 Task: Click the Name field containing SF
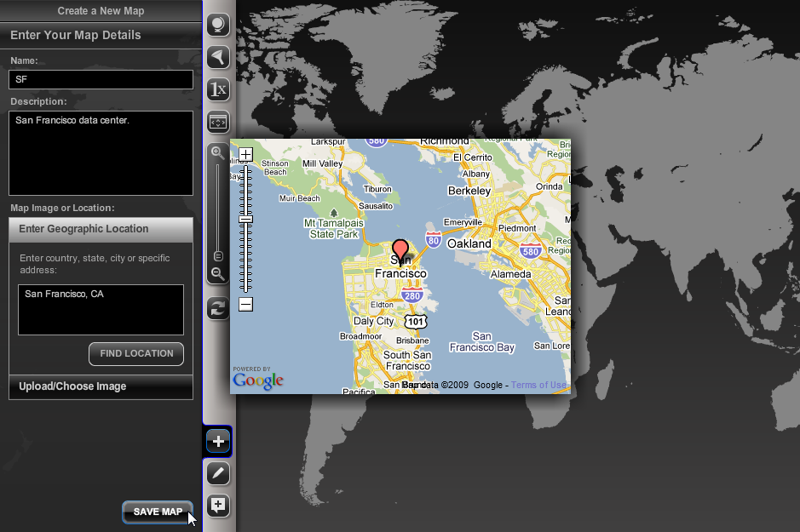(101, 79)
